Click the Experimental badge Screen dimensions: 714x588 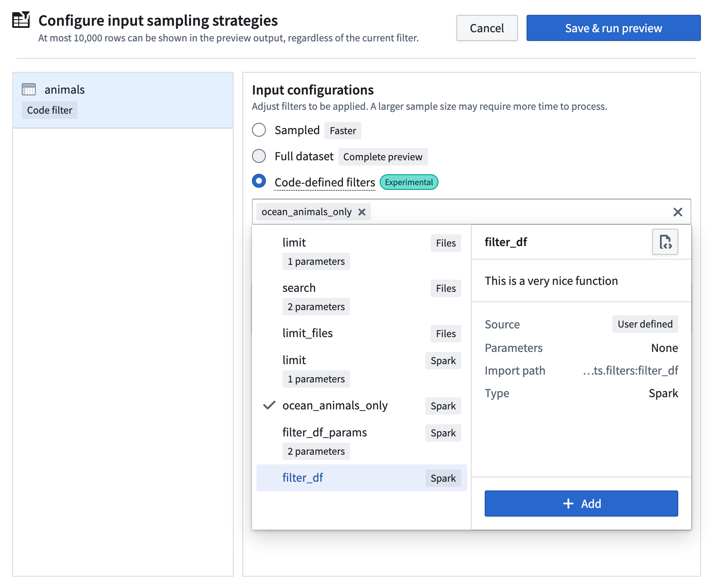click(x=408, y=182)
